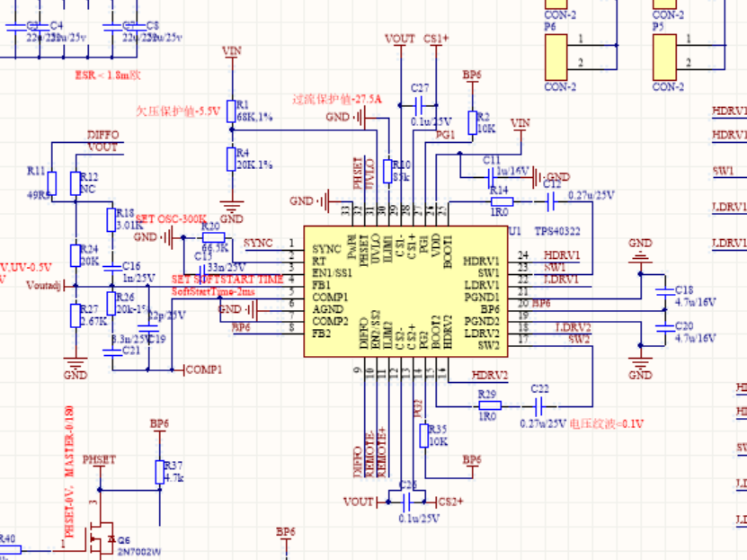Click the DIFFO label above R11

pyautogui.click(x=102, y=135)
